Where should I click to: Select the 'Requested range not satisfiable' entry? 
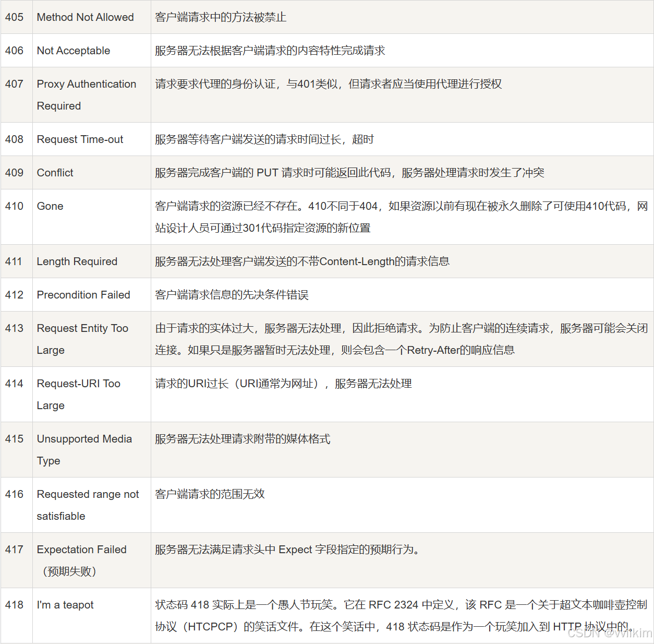click(88, 505)
